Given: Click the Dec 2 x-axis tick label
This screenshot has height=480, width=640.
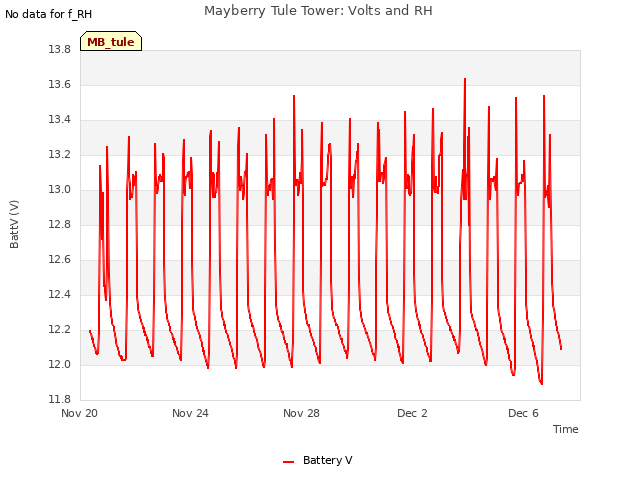Looking at the screenshot, I should [412, 413].
